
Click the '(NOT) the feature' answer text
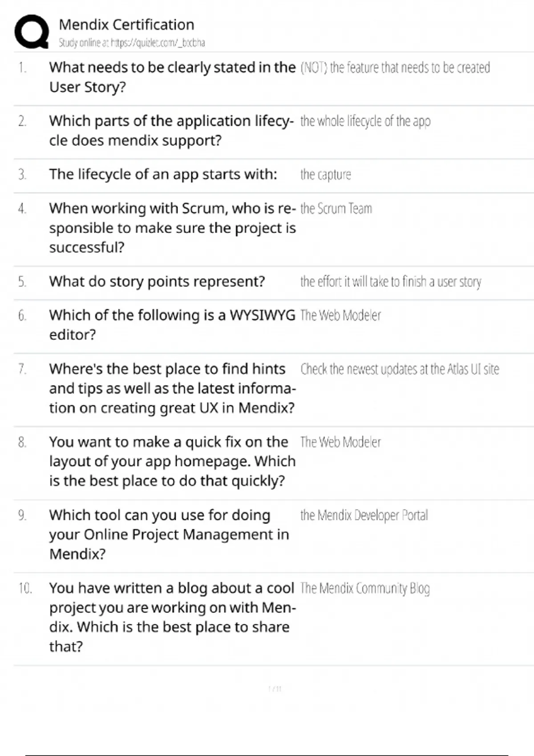[395, 68]
